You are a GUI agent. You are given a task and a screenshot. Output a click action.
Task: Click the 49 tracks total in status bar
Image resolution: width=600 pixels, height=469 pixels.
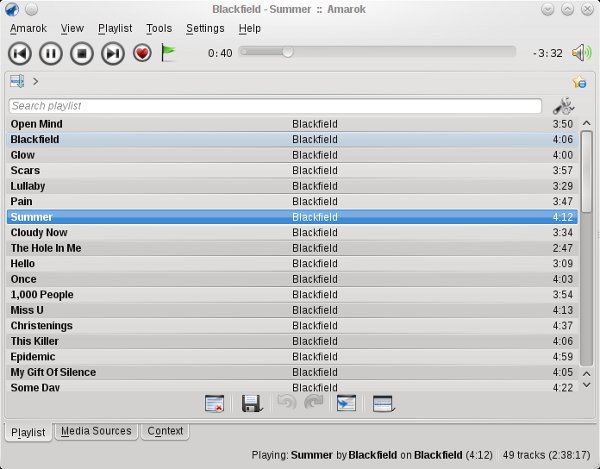point(546,455)
